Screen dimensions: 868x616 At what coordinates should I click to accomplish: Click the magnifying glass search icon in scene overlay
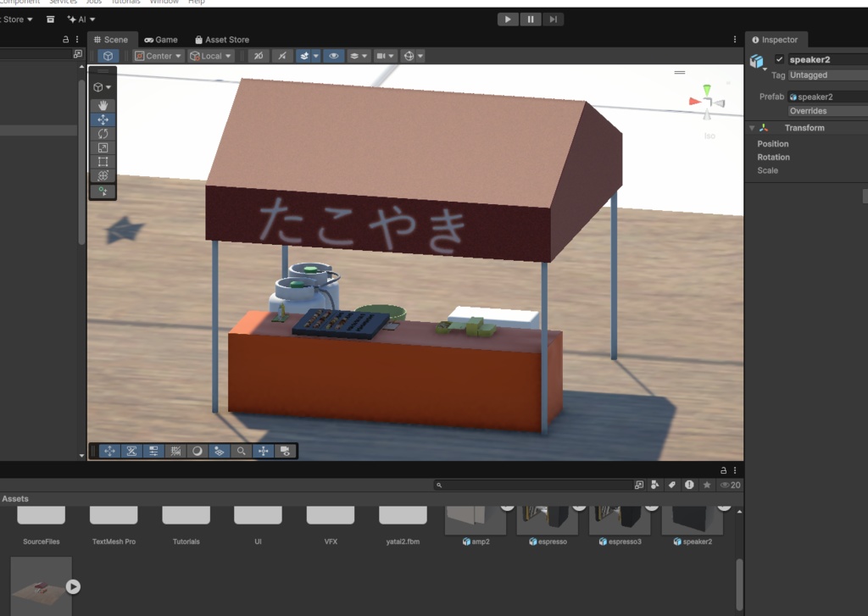[240, 451]
